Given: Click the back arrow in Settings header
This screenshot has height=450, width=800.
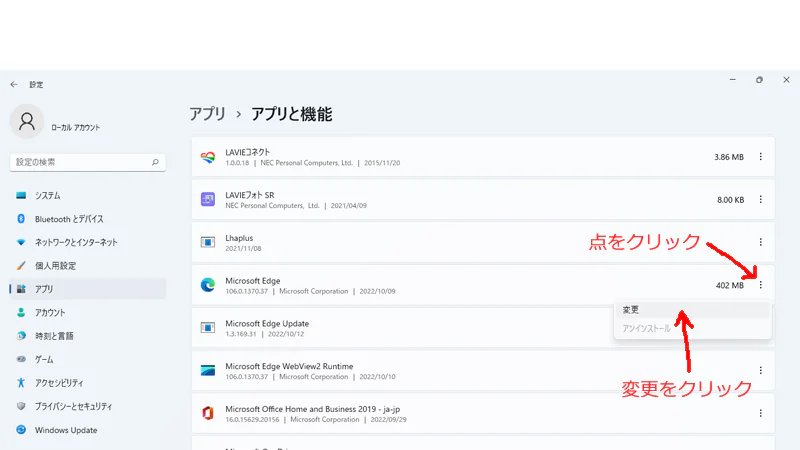Looking at the screenshot, I should [14, 85].
